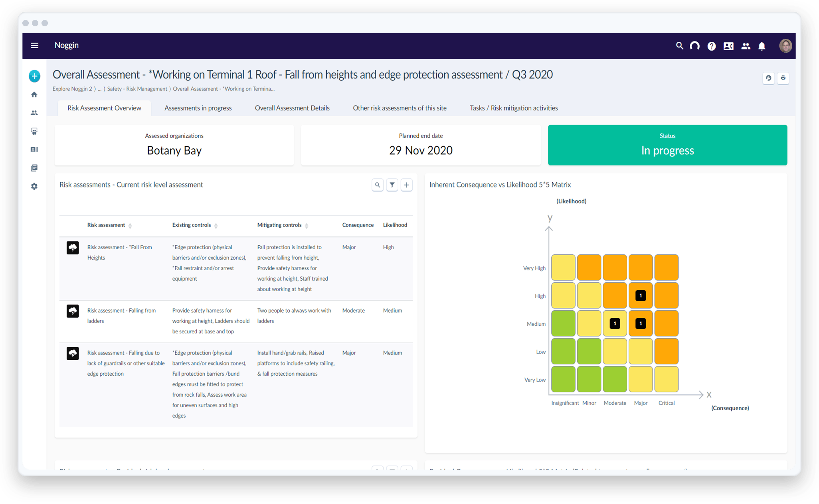The width and height of the screenshot is (819, 504).
Task: Click the help question mark icon
Action: [x=711, y=46]
